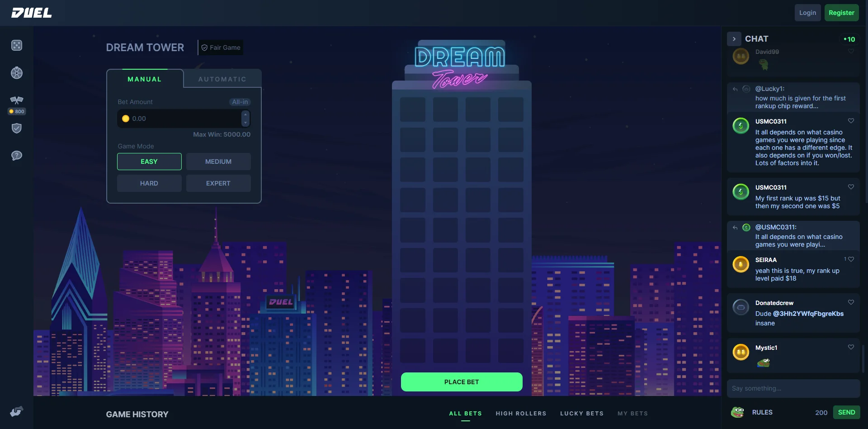868x429 pixels.
Task: Open the HIGH ROLLERS bets tab
Action: coord(521,414)
